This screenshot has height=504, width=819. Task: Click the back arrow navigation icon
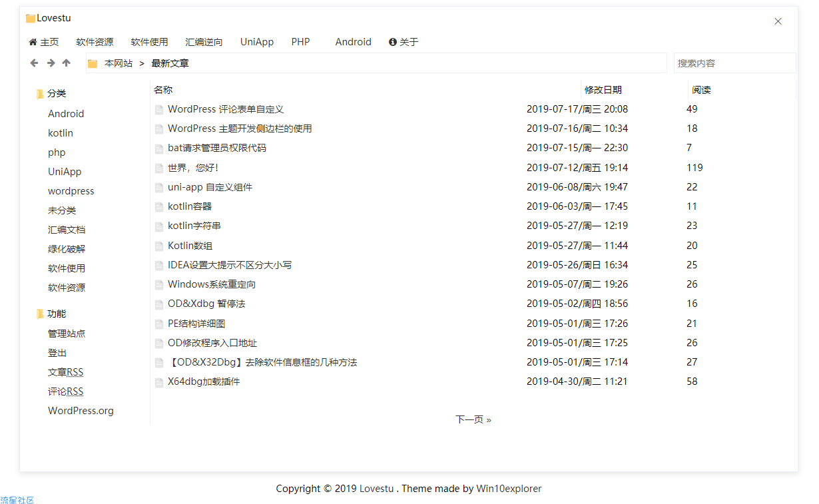click(35, 63)
